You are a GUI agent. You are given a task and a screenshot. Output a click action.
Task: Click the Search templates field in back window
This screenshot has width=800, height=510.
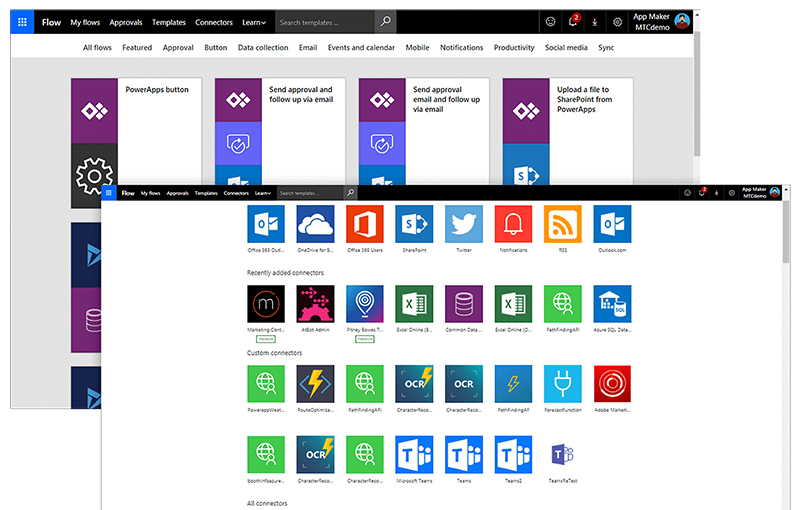[x=325, y=22]
